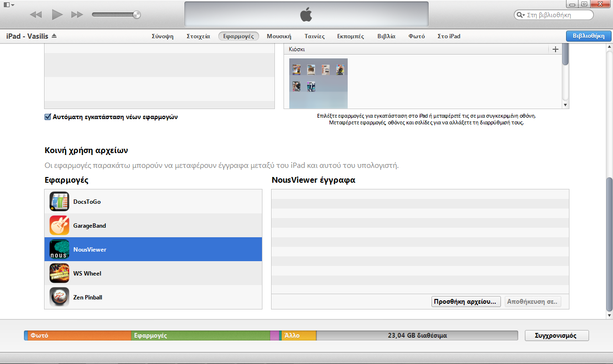This screenshot has width=613, height=364.
Task: Click the Κιόσκι header label
Action: coord(297,49)
